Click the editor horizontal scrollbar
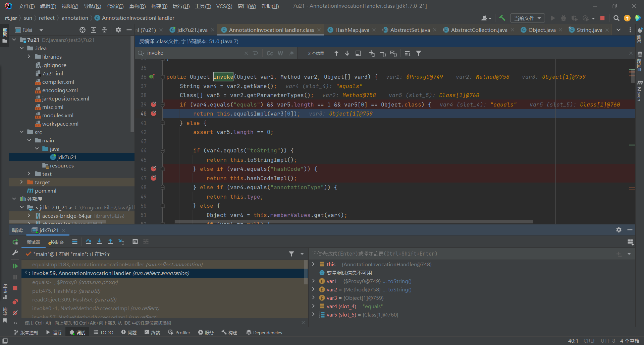 (x=354, y=222)
